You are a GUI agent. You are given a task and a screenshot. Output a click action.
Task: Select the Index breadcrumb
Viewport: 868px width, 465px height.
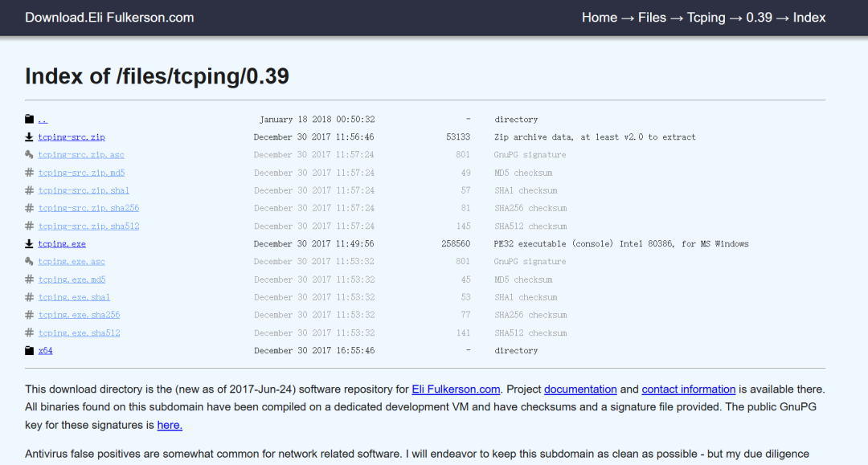(x=809, y=18)
